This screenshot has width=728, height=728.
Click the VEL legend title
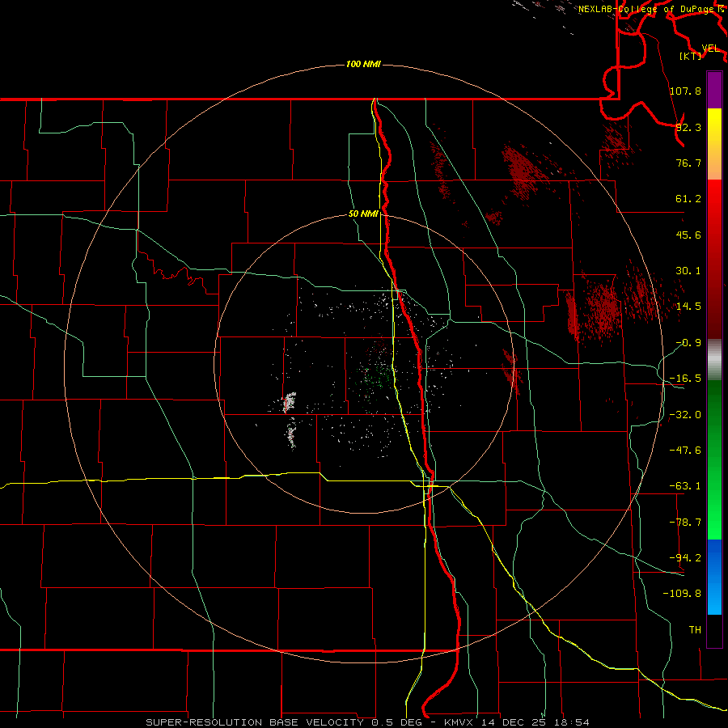[710, 49]
